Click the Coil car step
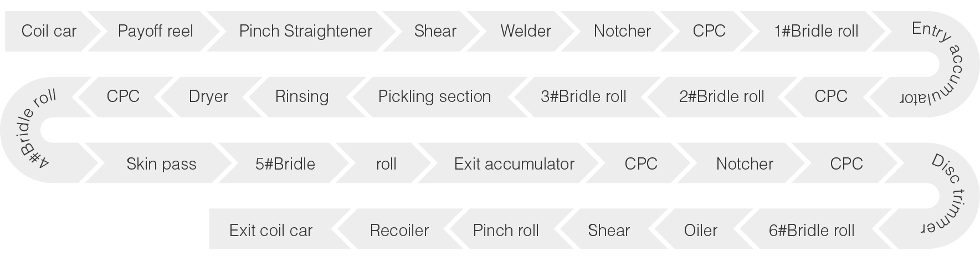The image size is (980, 256). click(49, 31)
